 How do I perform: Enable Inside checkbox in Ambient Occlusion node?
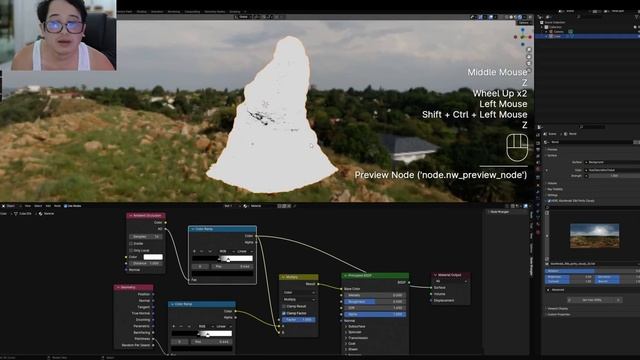[131, 244]
